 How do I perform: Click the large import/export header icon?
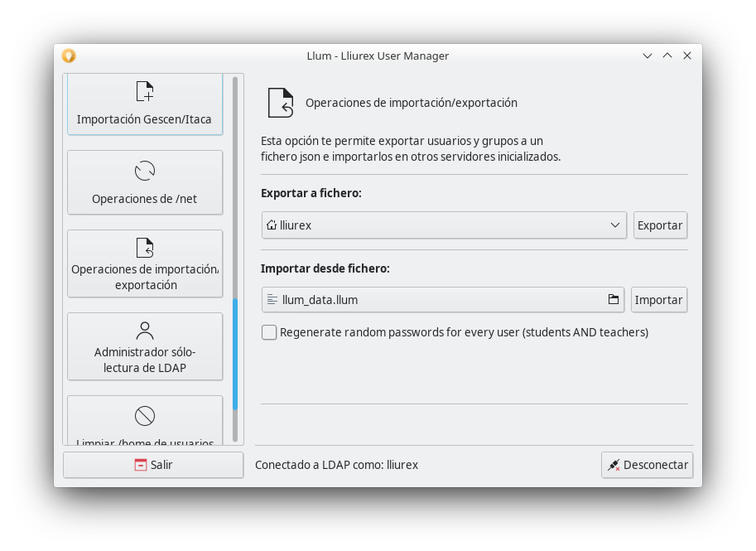pyautogui.click(x=280, y=103)
